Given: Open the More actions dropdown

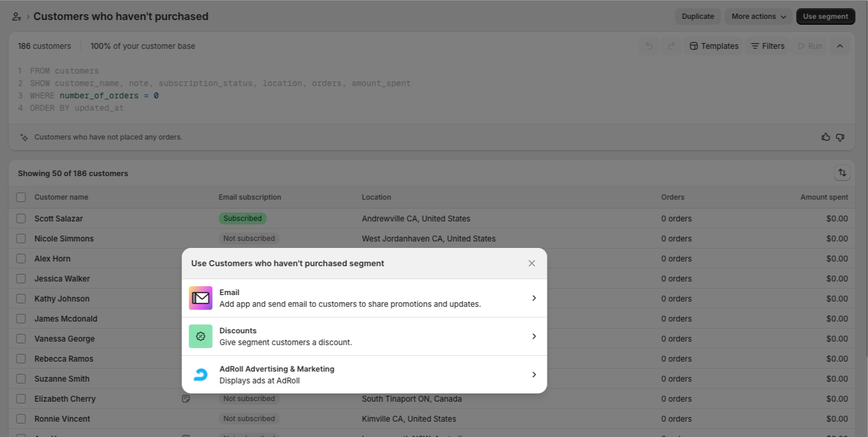Looking at the screenshot, I should [758, 16].
